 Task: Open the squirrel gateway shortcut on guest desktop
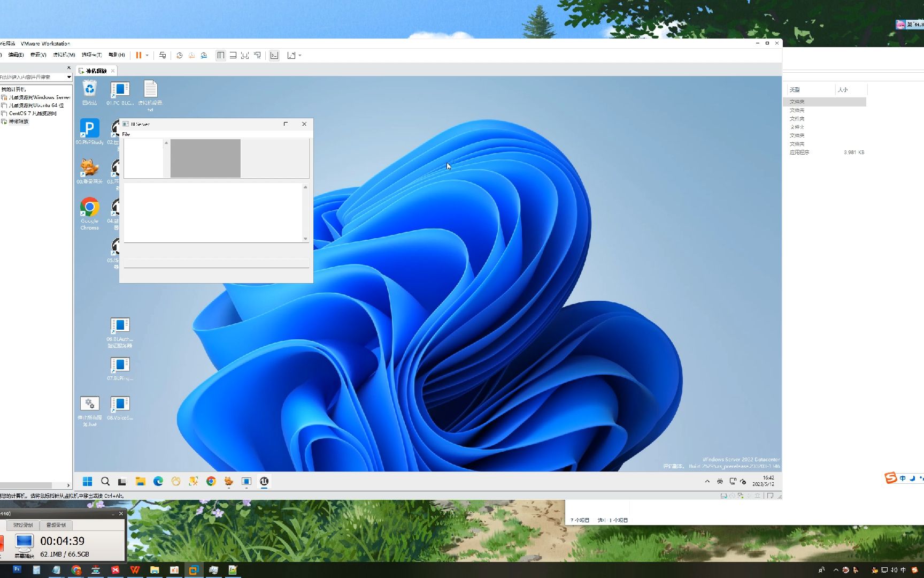coord(89,171)
